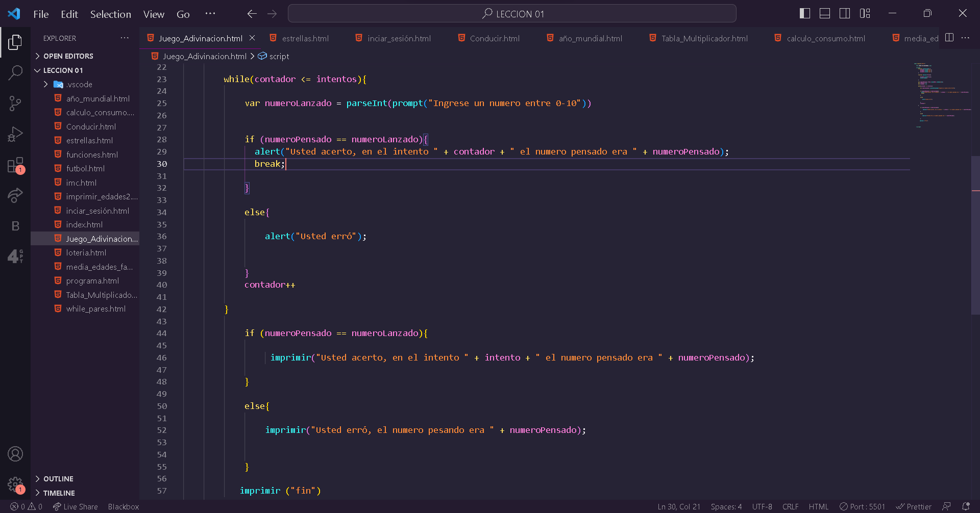Open the Live Share activity icon
Viewport: 980px width, 513px height.
(15, 195)
